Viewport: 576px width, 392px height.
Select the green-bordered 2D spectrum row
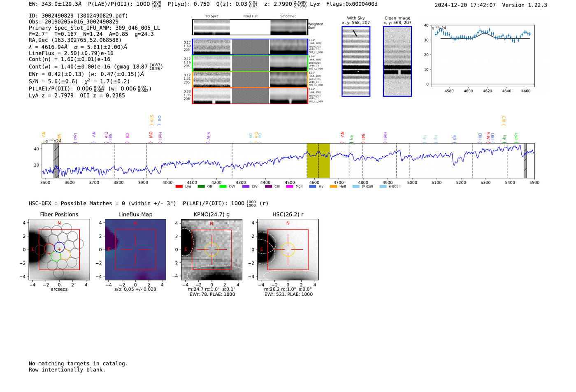[250, 63]
